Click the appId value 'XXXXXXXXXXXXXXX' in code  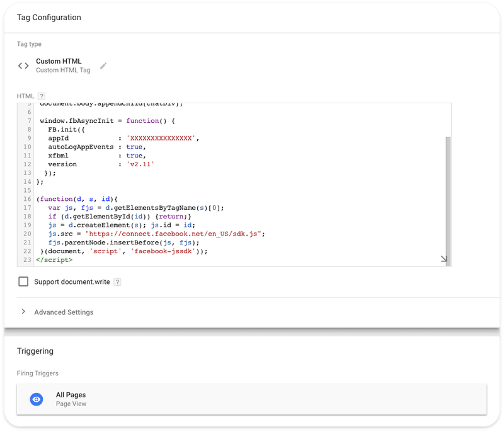[161, 138]
